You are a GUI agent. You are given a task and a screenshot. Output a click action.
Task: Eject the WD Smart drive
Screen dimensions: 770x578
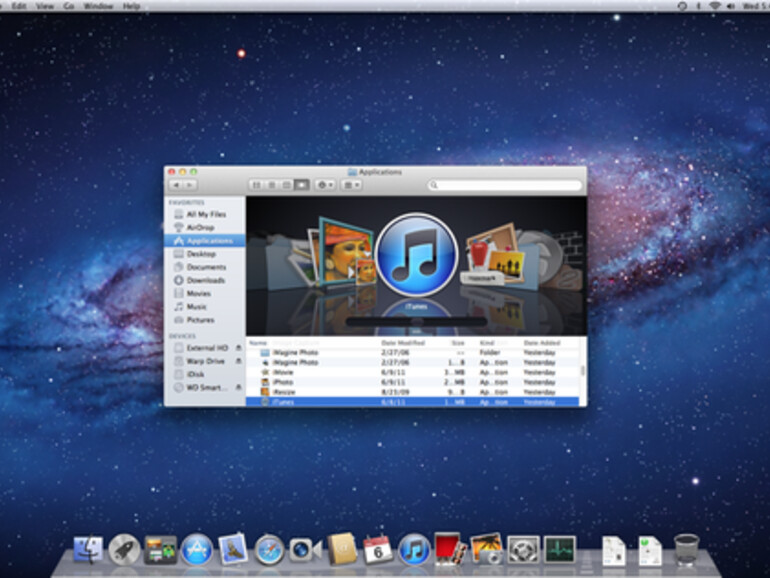point(238,387)
